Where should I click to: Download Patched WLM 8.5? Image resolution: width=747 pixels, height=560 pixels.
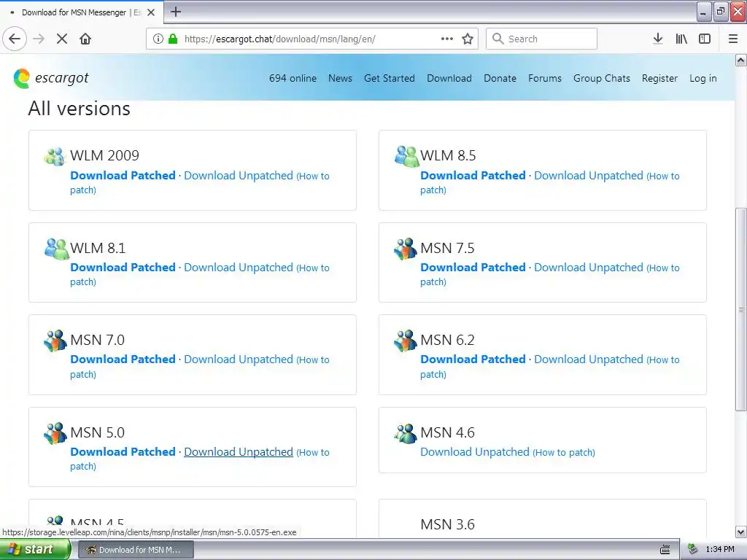point(473,175)
